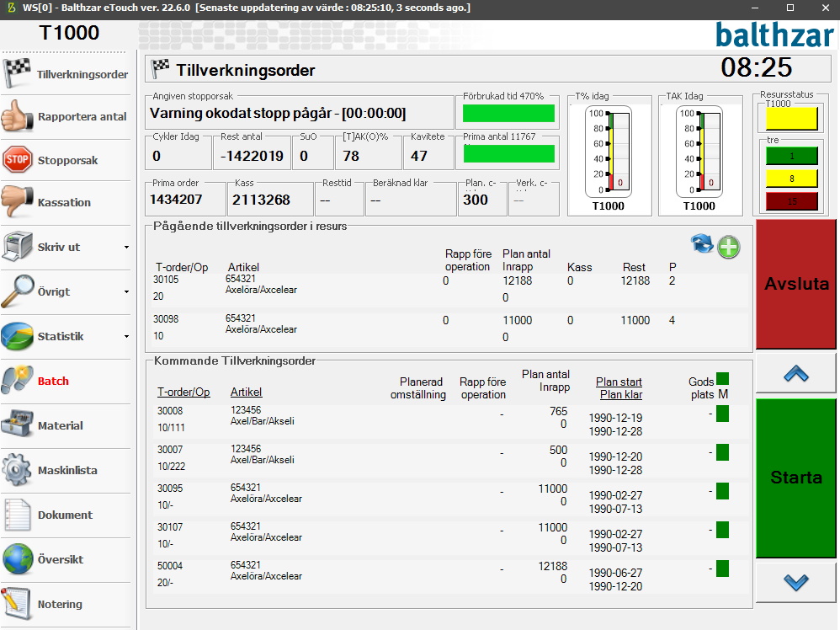
Task: Open Rapportera antal menu item
Action: (x=66, y=116)
